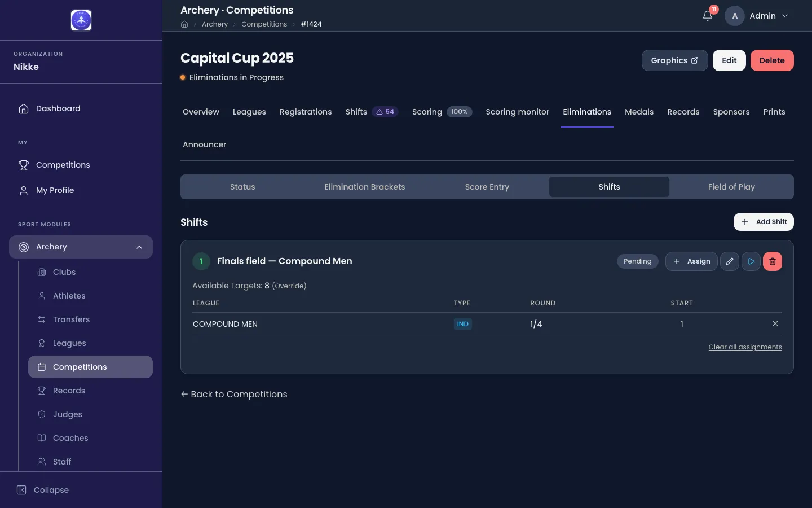This screenshot has width=812, height=508.
Task: Select Elimination Brackets sub-tab
Action: 365,187
